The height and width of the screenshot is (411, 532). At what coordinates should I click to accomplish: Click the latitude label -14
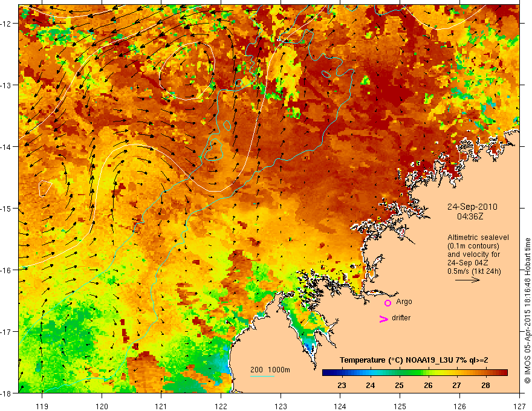click(7, 147)
